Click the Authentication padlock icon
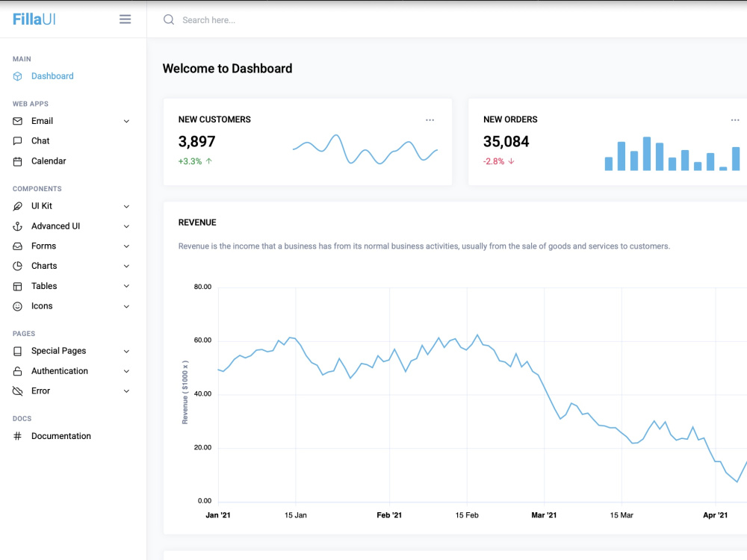This screenshot has height=560, width=747. point(18,371)
